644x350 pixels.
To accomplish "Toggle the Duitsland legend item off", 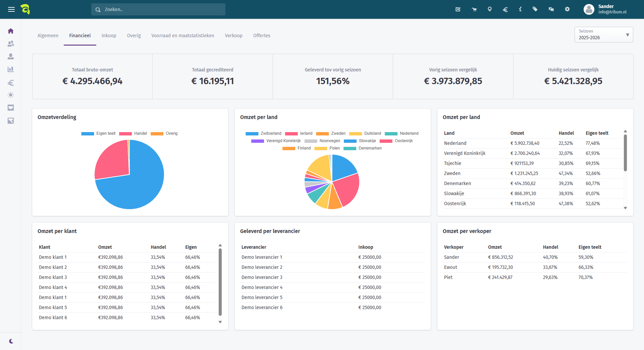I will tap(365, 133).
